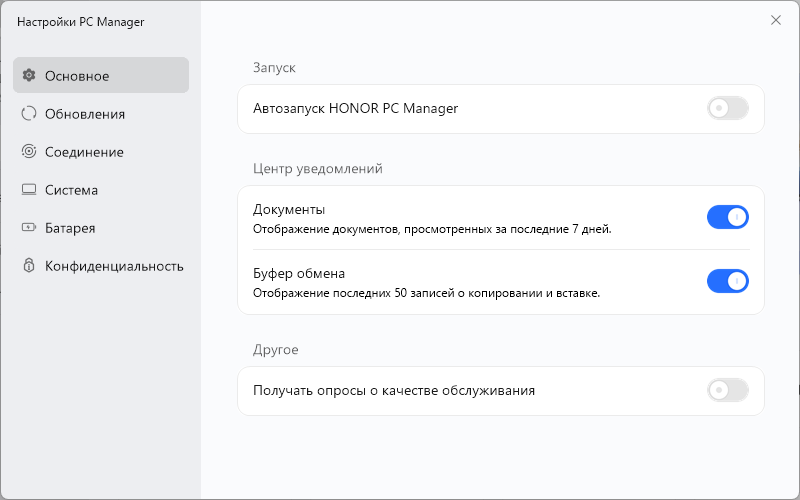The width and height of the screenshot is (800, 500).
Task: Click the Документы setting title text
Action: click(289, 209)
